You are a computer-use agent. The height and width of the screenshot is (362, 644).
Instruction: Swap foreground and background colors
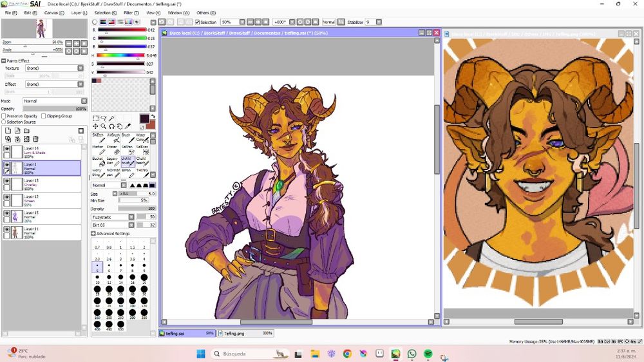pos(153,117)
